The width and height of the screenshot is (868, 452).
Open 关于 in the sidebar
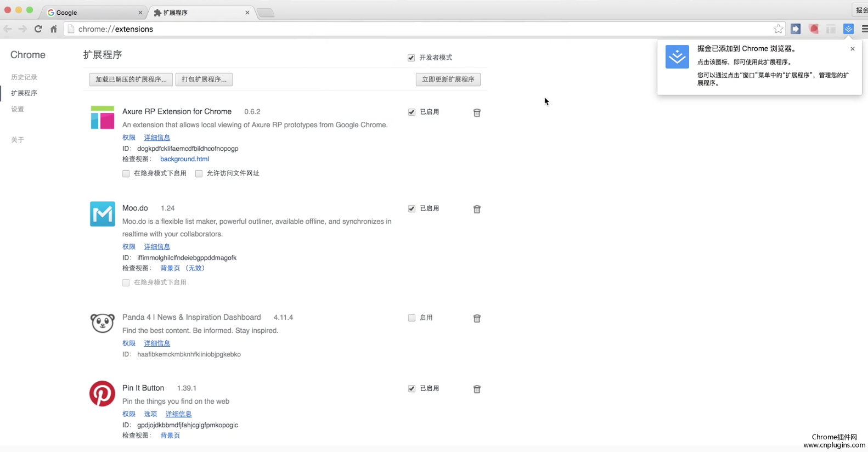pos(18,140)
